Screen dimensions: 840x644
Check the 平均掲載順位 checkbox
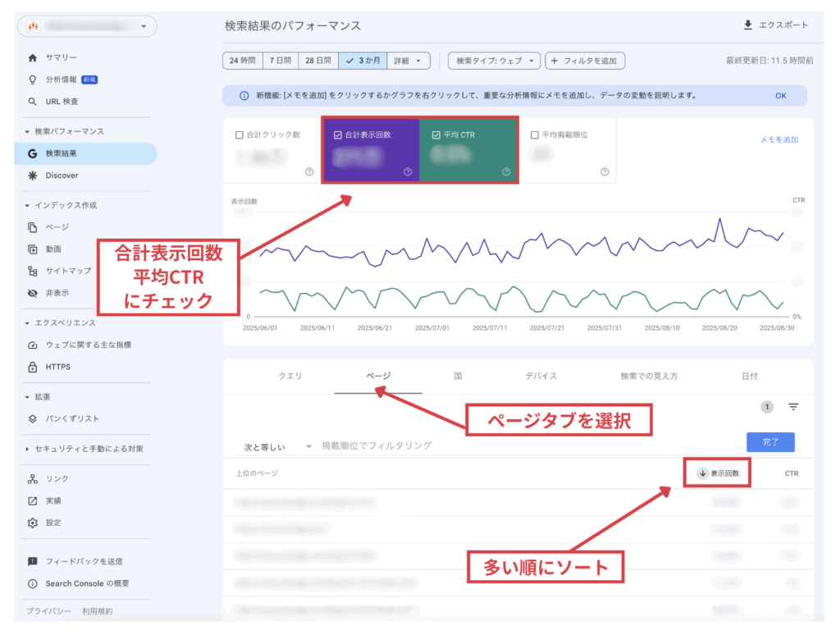click(x=535, y=135)
